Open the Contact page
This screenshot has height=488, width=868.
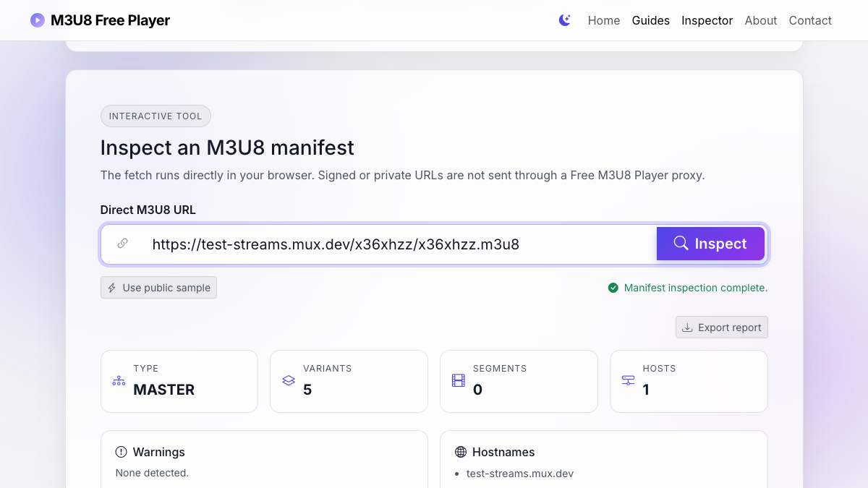click(810, 20)
